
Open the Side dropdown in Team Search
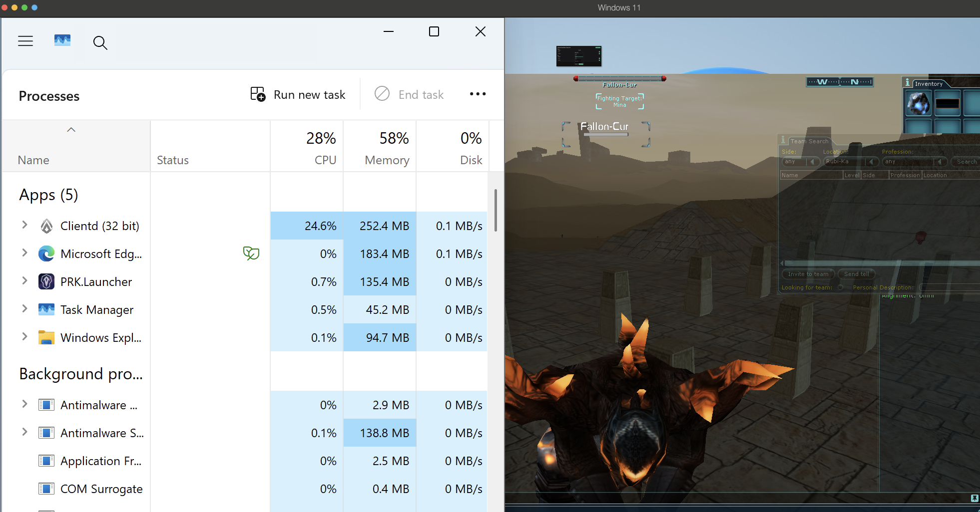812,162
